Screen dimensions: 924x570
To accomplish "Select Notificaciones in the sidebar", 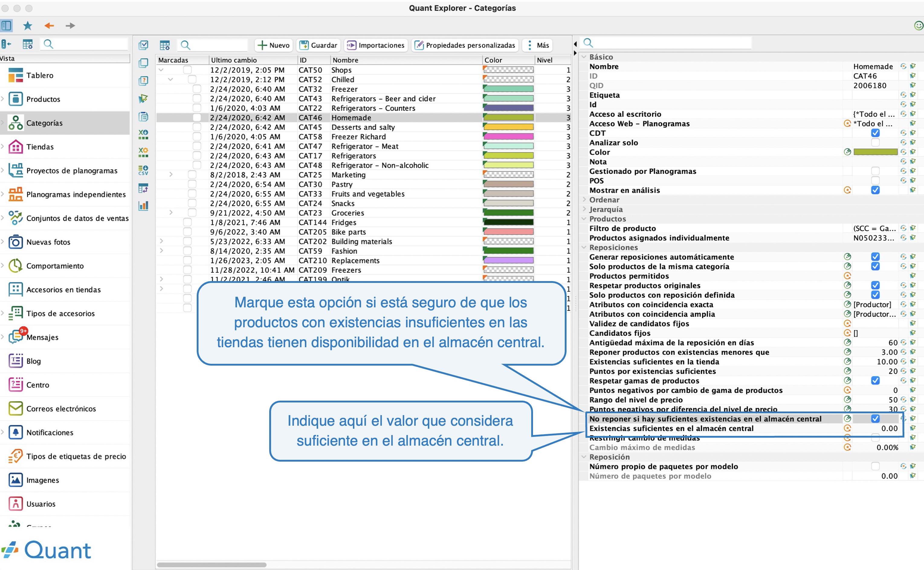I will coord(65,432).
